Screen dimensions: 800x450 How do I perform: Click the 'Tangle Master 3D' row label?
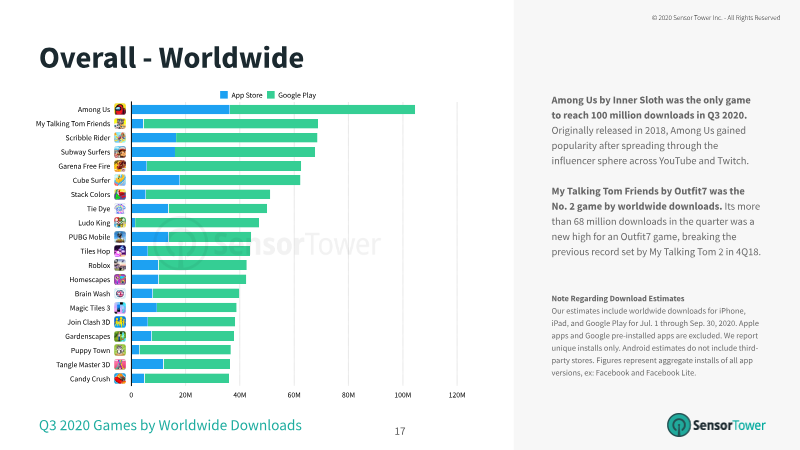83,364
